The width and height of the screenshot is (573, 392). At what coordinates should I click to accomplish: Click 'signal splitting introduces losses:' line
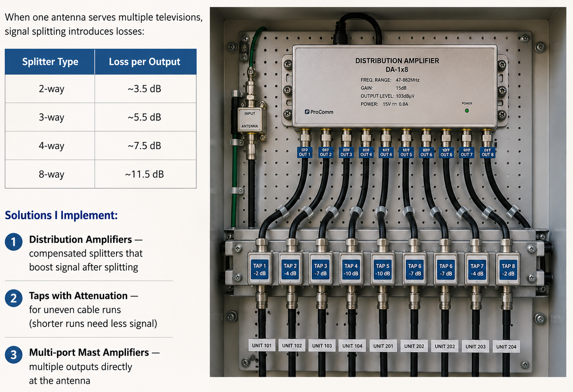[75, 31]
